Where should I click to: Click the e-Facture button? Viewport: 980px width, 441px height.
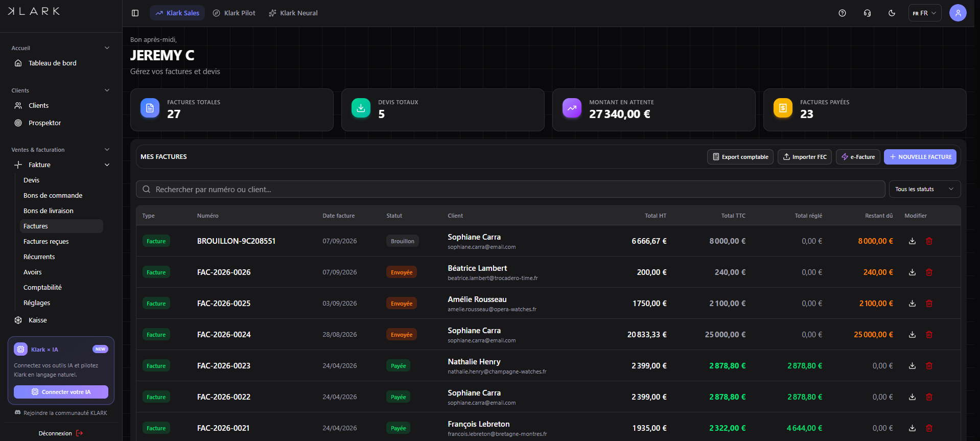pyautogui.click(x=858, y=157)
